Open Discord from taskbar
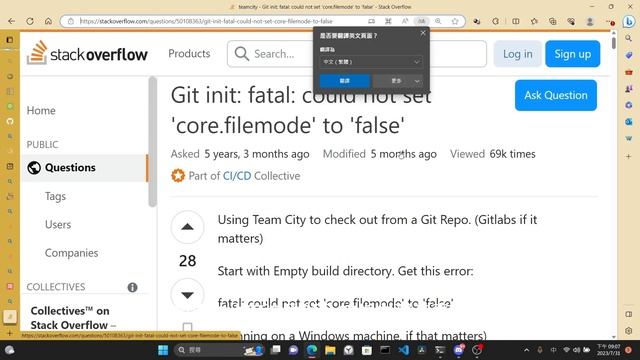 (x=458, y=350)
